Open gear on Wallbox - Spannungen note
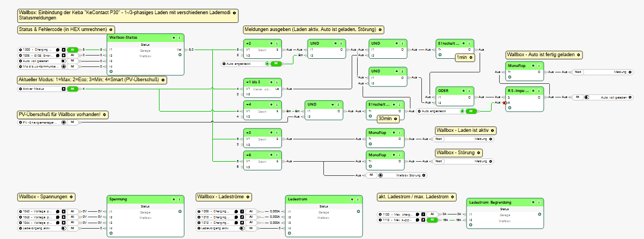Image resolution: width=644 pixels, height=239 pixels. coord(71,197)
